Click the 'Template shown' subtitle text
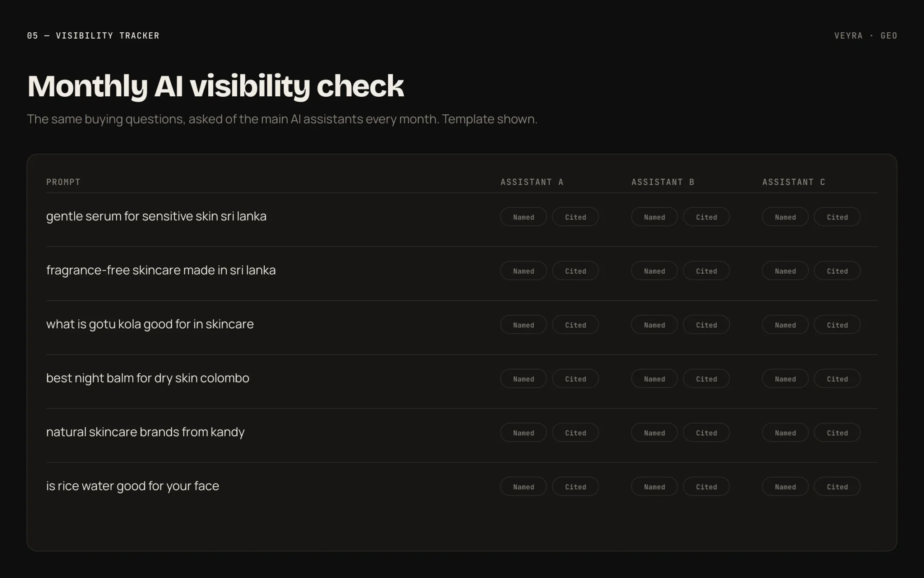 489,119
